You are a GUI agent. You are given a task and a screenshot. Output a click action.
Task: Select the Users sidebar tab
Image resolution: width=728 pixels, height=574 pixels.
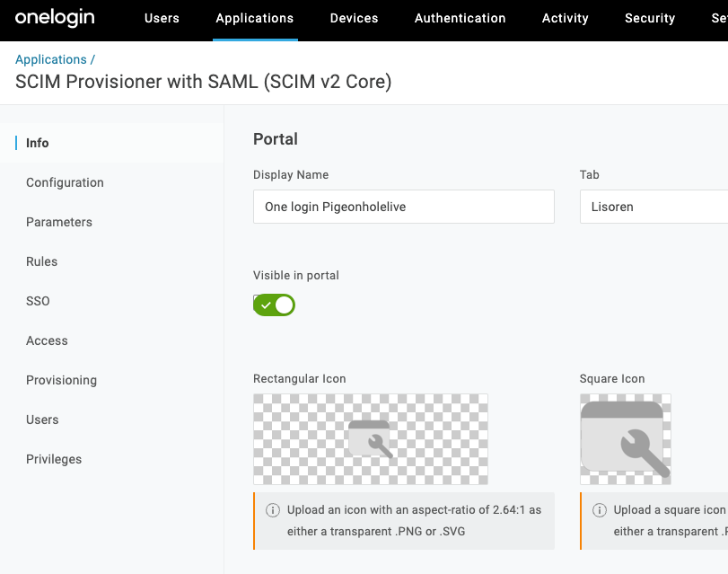[x=42, y=419]
